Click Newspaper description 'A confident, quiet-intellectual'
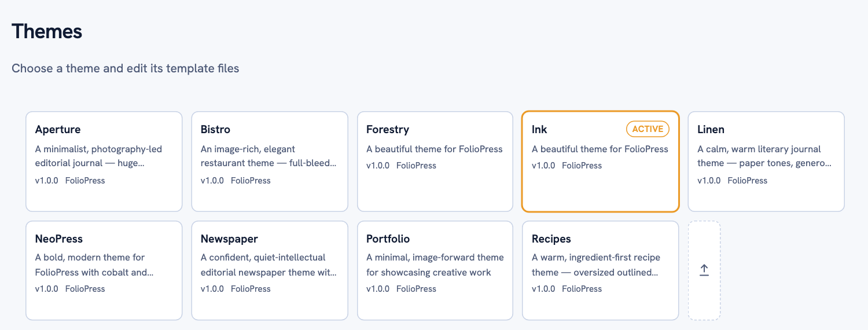This screenshot has width=868, height=330. point(263,257)
